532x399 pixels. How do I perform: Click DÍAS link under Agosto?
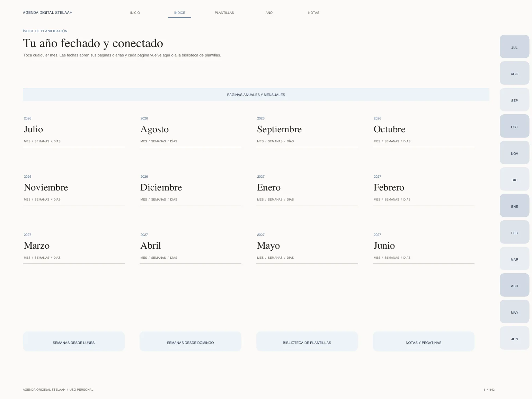pos(174,141)
